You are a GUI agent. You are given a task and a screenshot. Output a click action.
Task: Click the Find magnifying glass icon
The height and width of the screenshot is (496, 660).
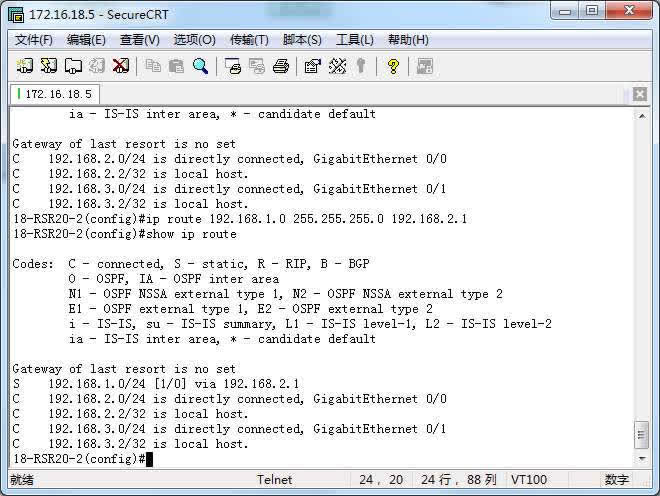pos(200,66)
